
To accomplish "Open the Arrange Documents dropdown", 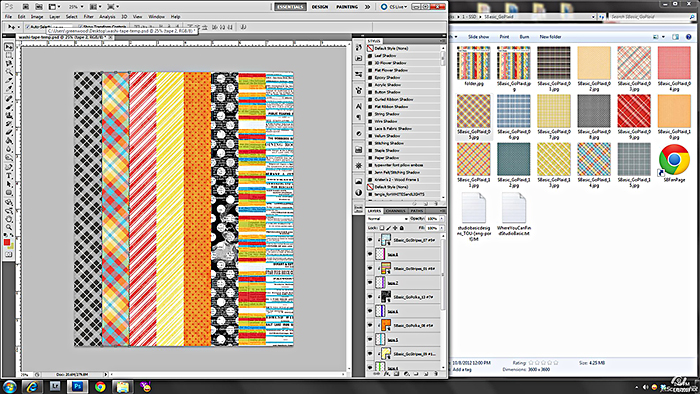I will (95, 7).
